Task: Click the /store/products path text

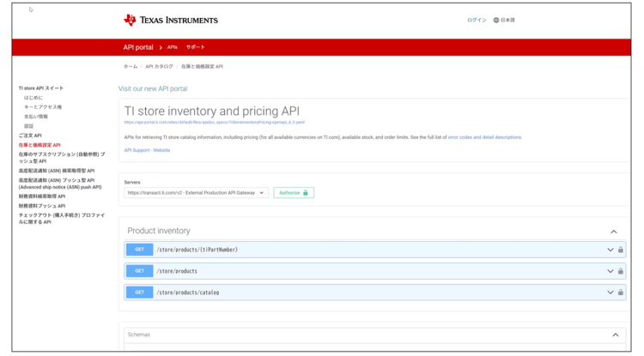Action: click(177, 271)
